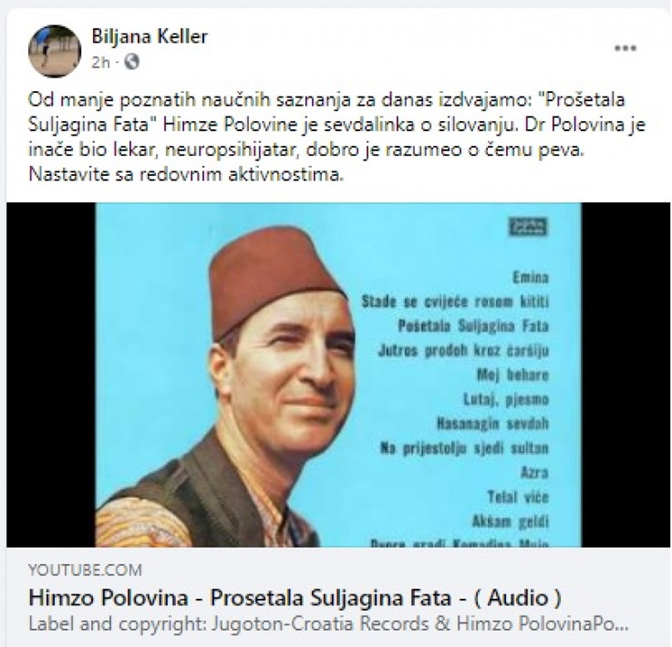Screen dimensions: 672x647
Task: Click the Telal viče track title
Action: (518, 497)
